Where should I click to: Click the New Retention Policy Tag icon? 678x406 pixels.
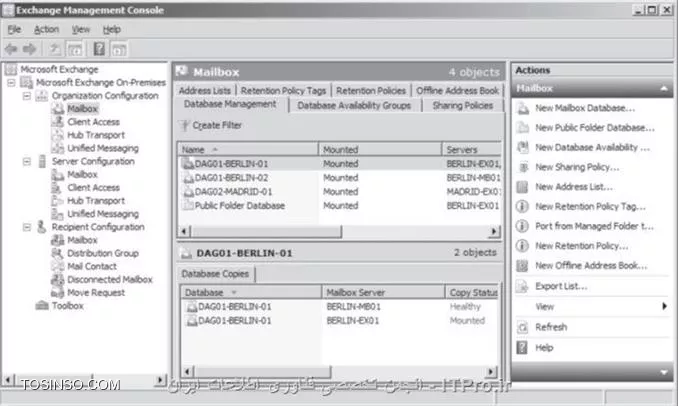point(522,206)
